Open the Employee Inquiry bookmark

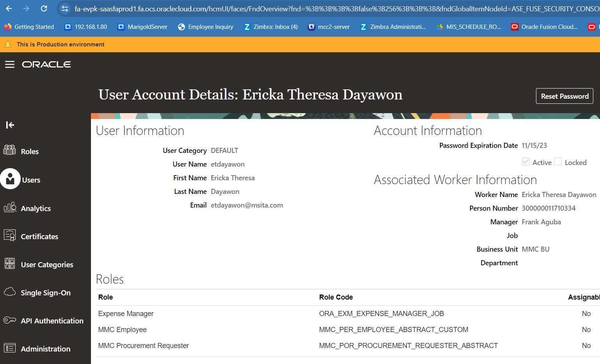[x=206, y=27]
